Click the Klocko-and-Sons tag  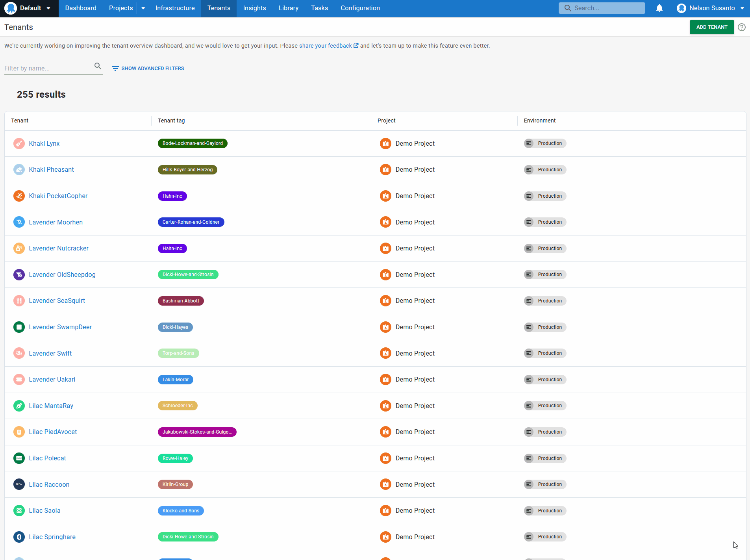(181, 511)
